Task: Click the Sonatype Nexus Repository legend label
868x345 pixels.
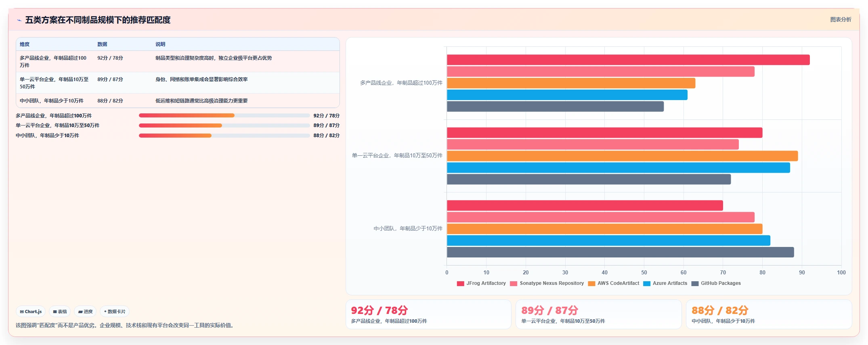Action: pyautogui.click(x=551, y=283)
